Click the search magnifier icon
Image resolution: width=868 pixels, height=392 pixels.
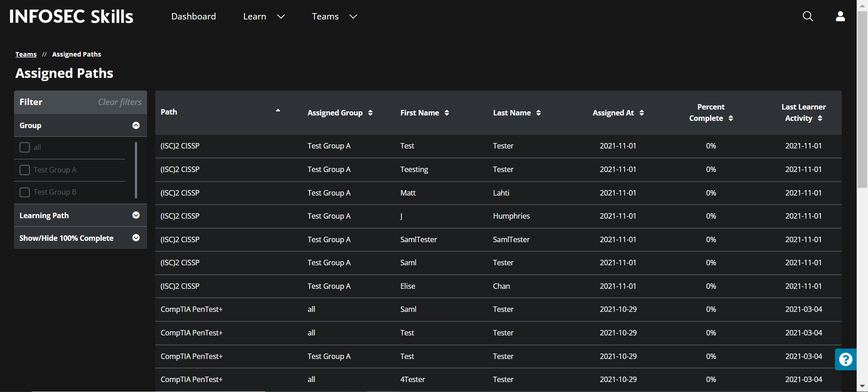click(x=807, y=16)
